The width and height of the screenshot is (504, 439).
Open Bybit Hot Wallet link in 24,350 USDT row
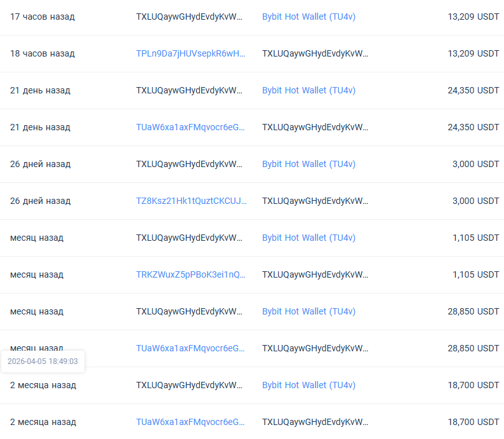tap(308, 90)
